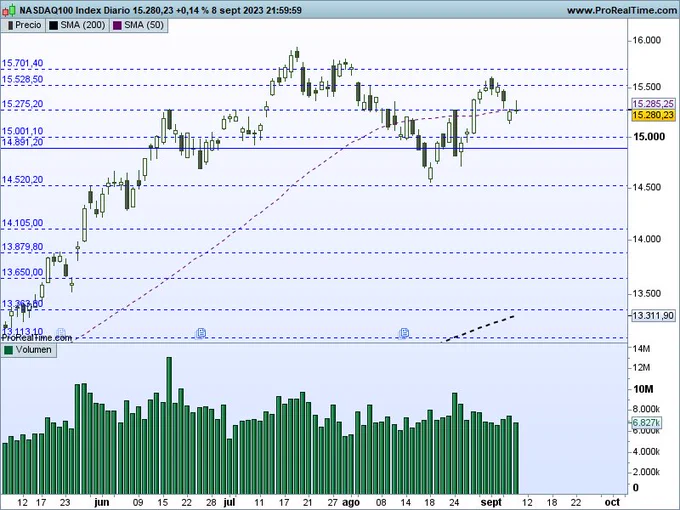Image resolution: width=680 pixels, height=510 pixels.
Task: Click the highest candle at the July peak
Action: click(x=297, y=54)
